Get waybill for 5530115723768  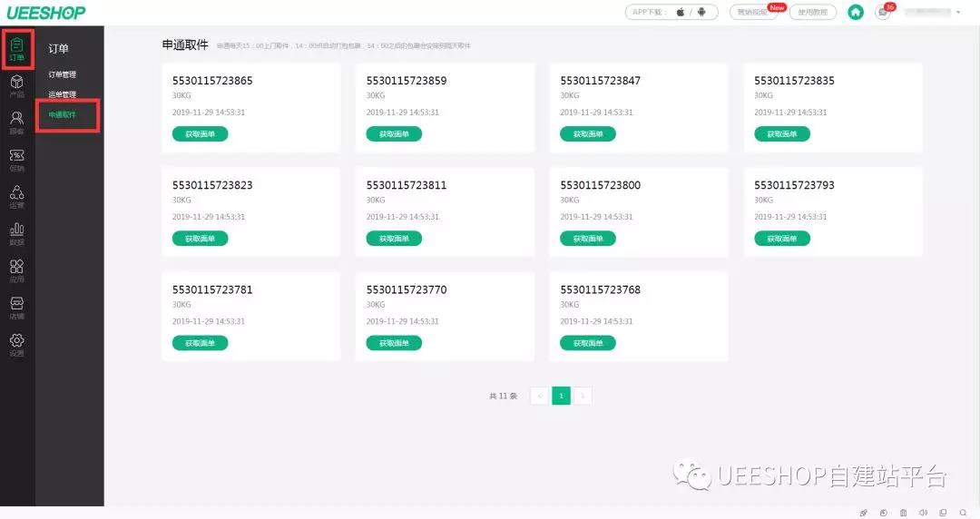587,343
